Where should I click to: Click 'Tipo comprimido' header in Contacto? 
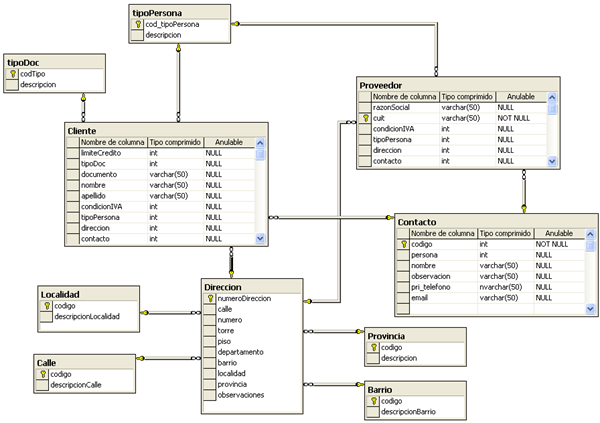505,234
